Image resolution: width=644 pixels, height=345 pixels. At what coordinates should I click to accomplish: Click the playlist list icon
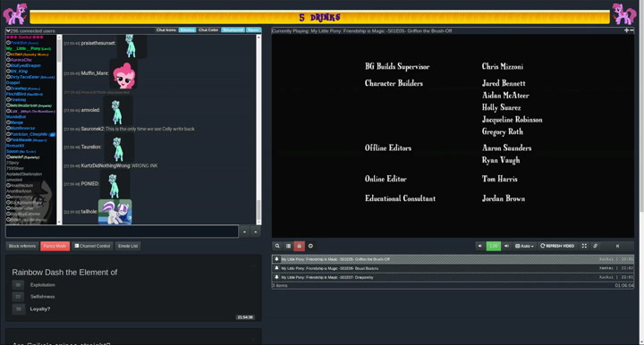click(x=288, y=246)
